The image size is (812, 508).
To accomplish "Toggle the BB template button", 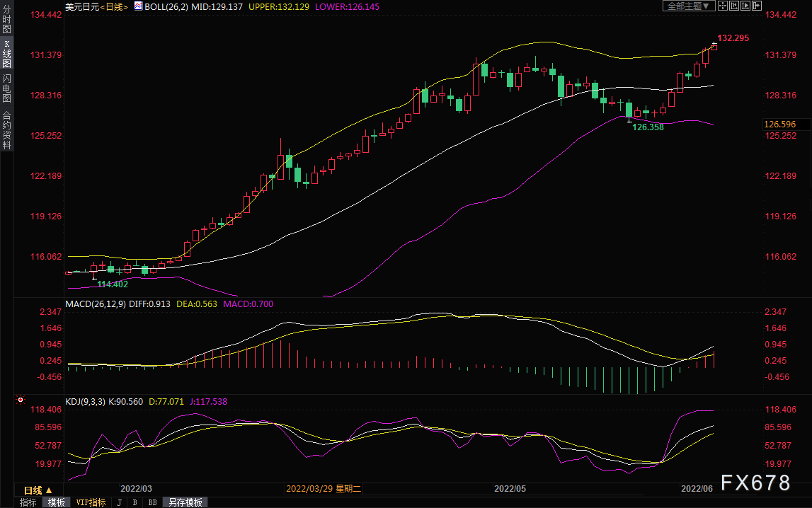I will pyautogui.click(x=152, y=502).
